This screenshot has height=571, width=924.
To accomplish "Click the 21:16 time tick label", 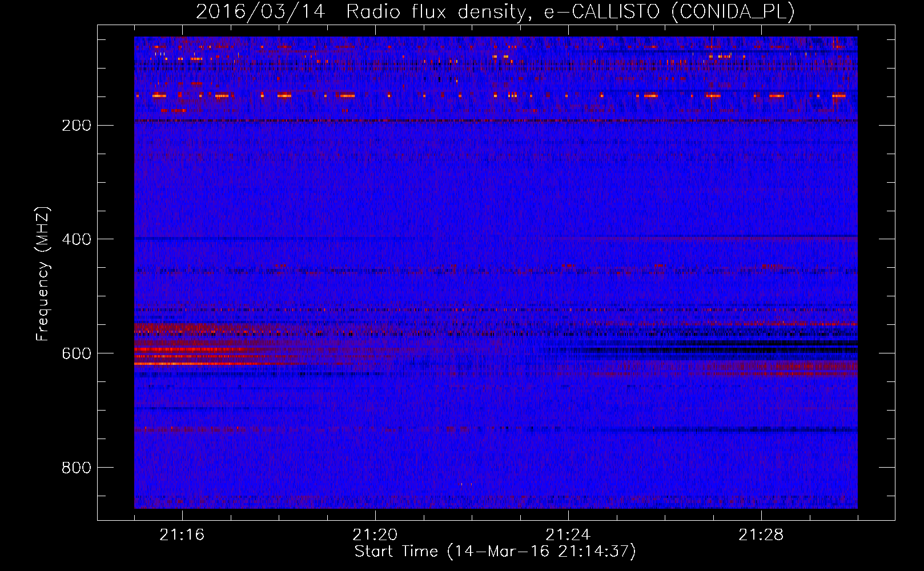I will tap(182, 535).
